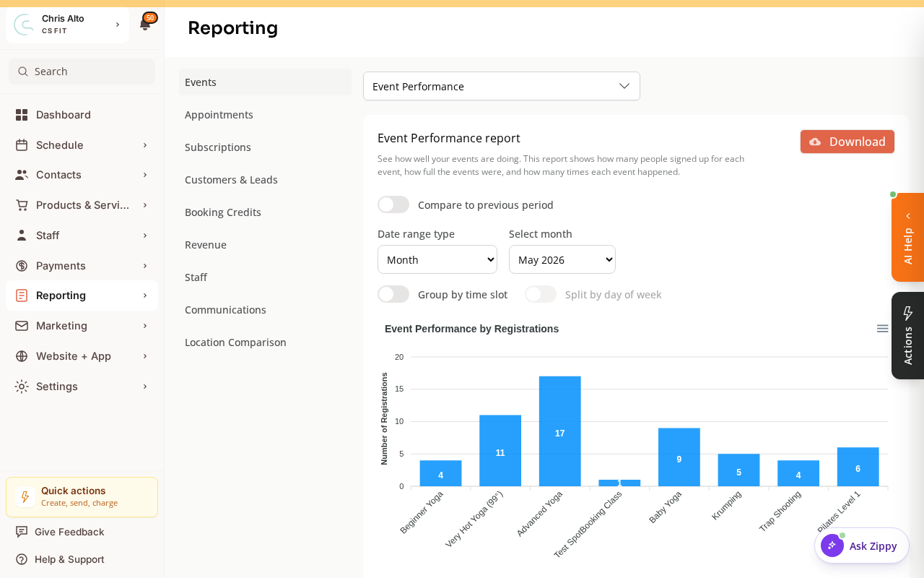
Task: Select the Location Comparison category
Action: coord(265,342)
